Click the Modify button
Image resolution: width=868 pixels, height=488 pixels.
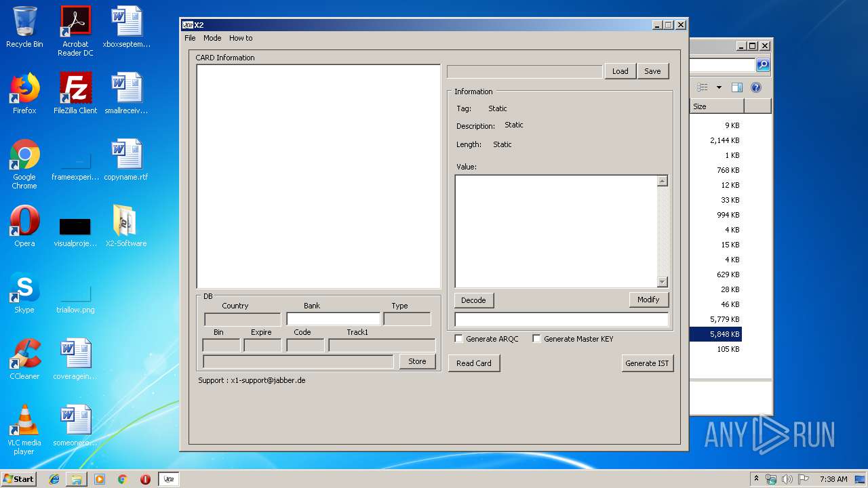coord(648,300)
